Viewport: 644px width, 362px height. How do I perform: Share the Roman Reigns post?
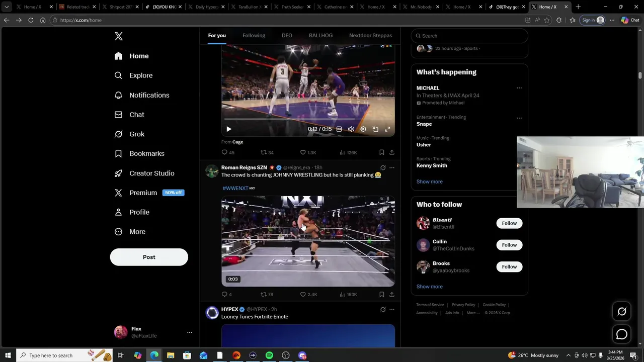coord(391,294)
